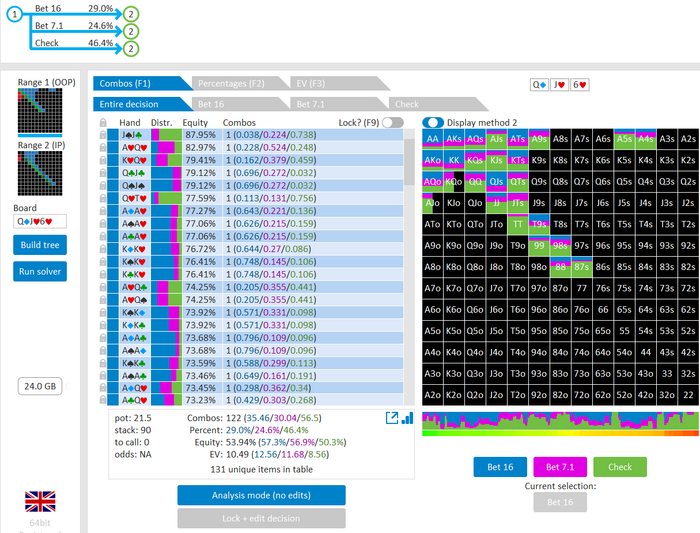
Task: Select AA cell in range matrix
Action: pyautogui.click(x=432, y=139)
